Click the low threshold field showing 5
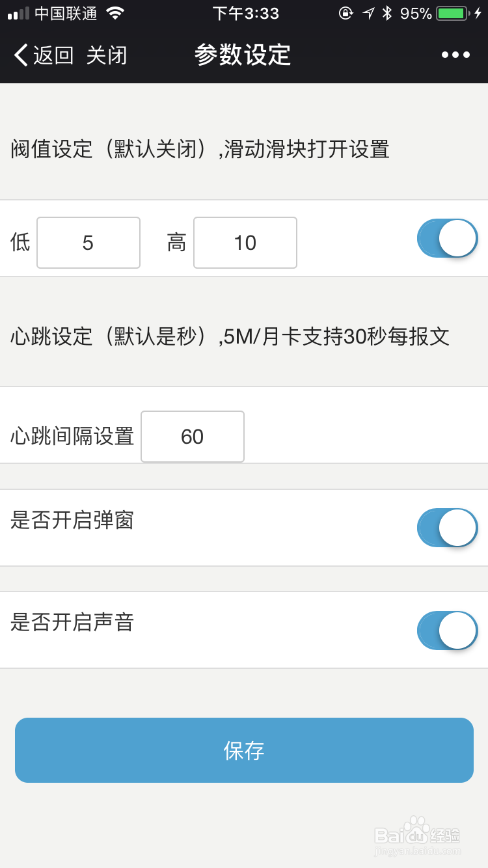The width and height of the screenshot is (488, 868). (x=88, y=243)
